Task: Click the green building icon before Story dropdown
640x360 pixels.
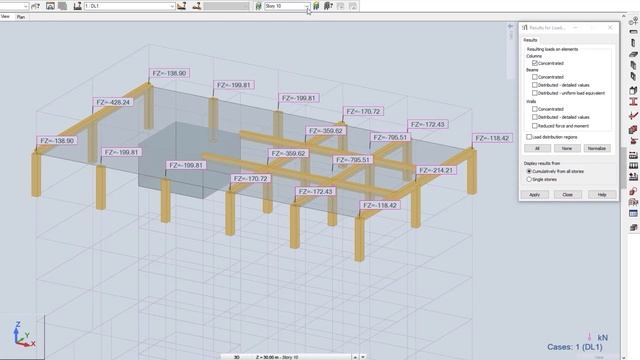Action: [258, 6]
